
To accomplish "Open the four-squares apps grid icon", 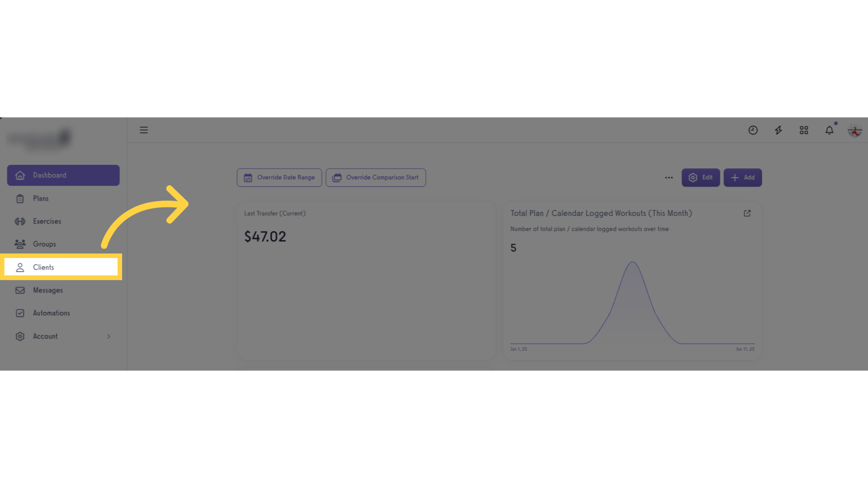I will [804, 130].
